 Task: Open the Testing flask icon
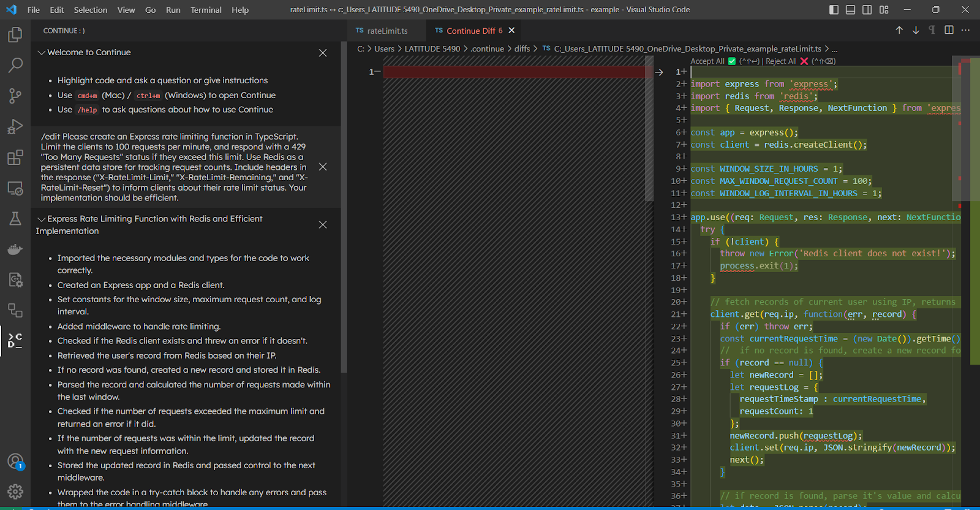(x=15, y=218)
